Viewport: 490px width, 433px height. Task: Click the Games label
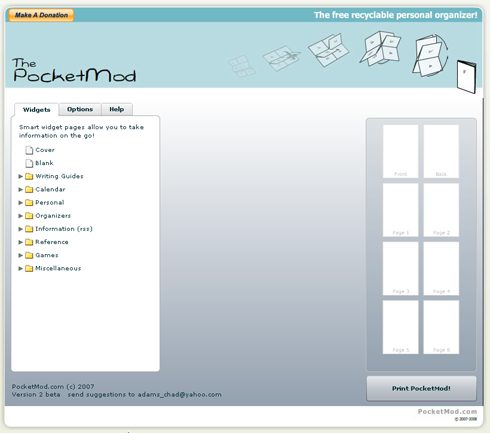point(47,255)
